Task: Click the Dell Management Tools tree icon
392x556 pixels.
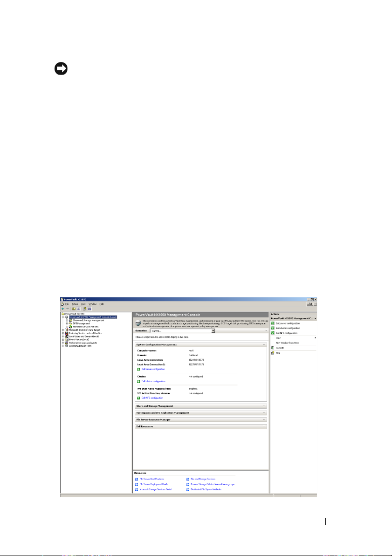Action: [67, 346]
